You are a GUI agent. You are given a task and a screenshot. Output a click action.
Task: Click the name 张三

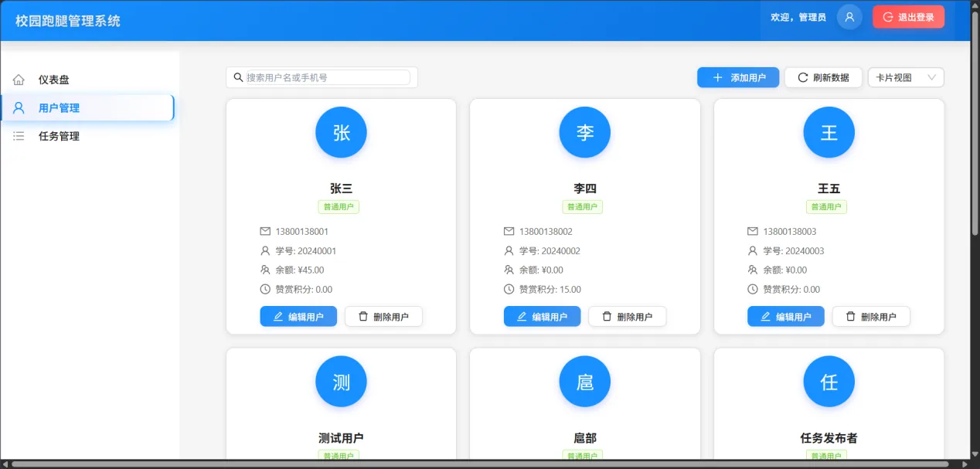[x=341, y=189]
